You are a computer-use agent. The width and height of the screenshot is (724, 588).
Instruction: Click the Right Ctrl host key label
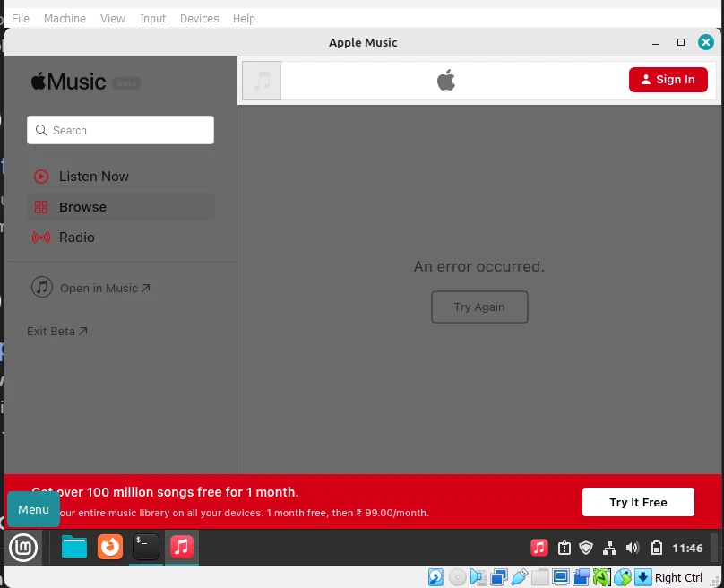coord(678,578)
